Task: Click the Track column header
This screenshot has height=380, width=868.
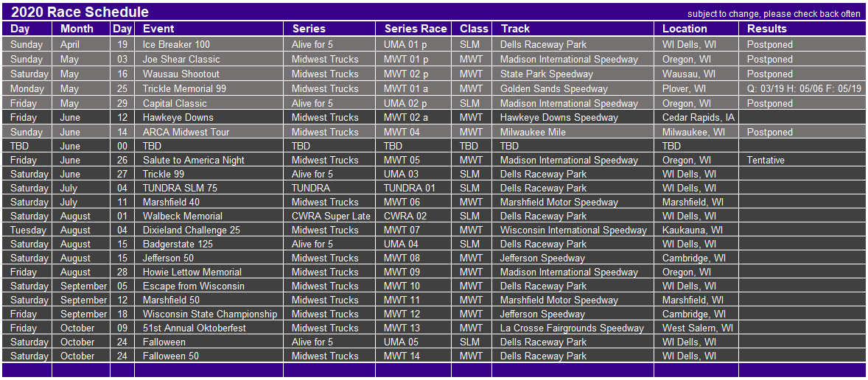Action: (573, 29)
